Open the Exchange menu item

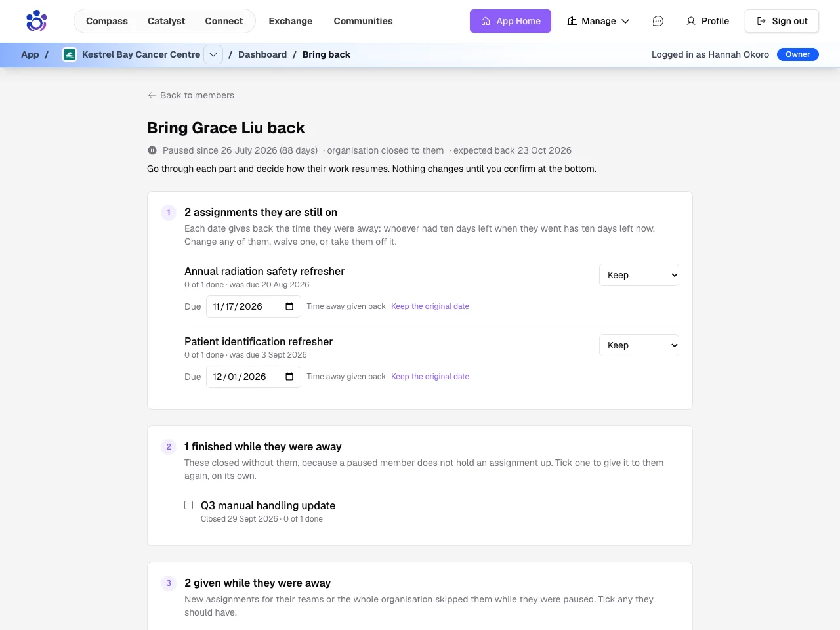click(x=291, y=21)
